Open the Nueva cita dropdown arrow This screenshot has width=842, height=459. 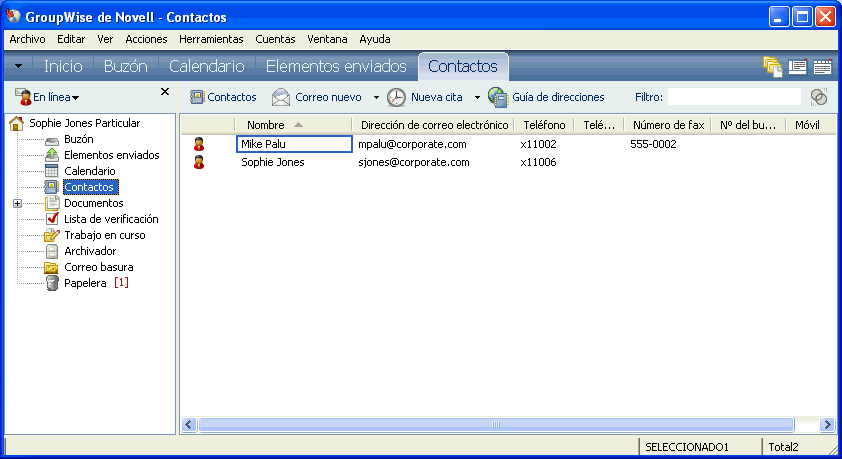[x=477, y=98]
